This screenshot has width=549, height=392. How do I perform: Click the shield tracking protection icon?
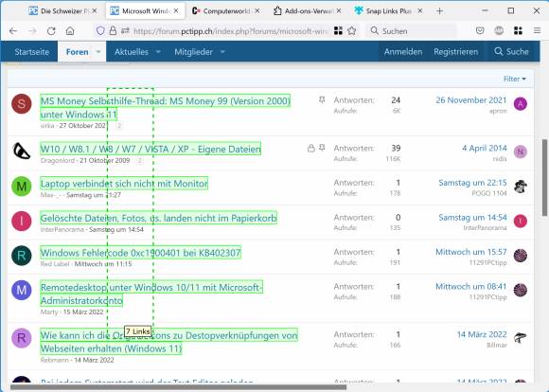[100, 31]
